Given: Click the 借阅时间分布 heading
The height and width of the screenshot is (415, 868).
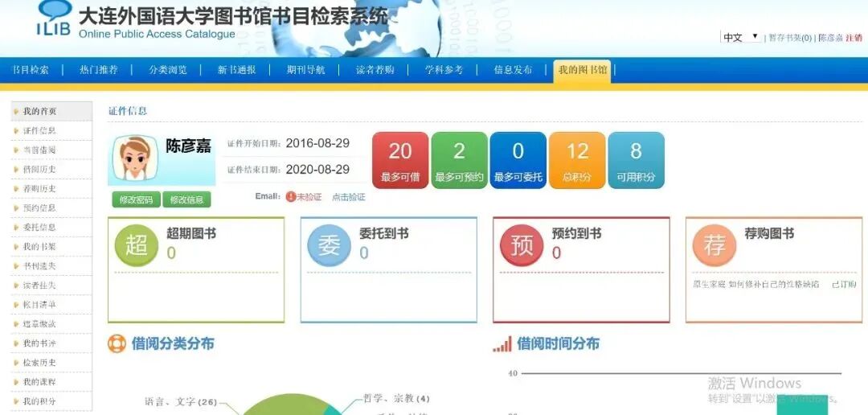Looking at the screenshot, I should (558, 343).
